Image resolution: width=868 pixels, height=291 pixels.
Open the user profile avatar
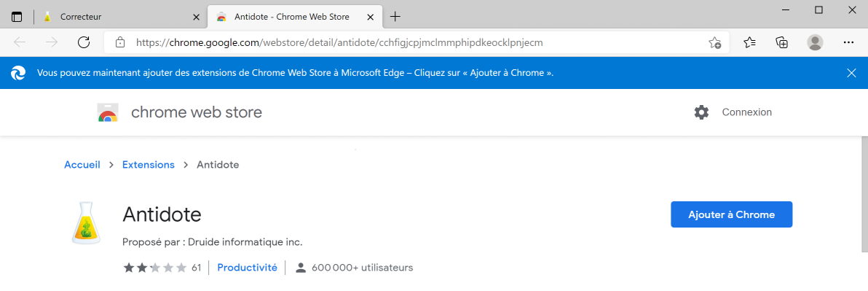pos(815,42)
